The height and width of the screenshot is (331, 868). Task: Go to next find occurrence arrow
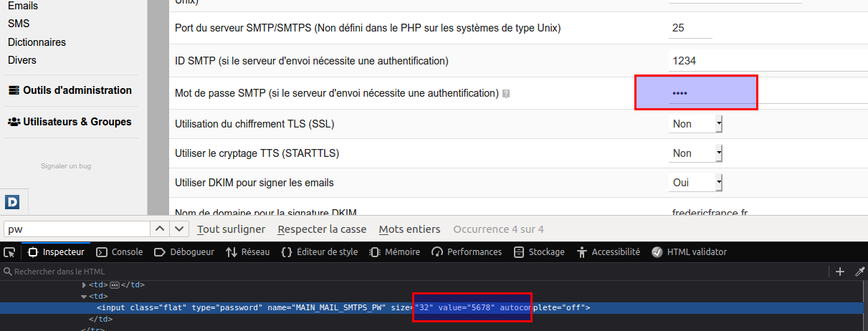coord(179,229)
